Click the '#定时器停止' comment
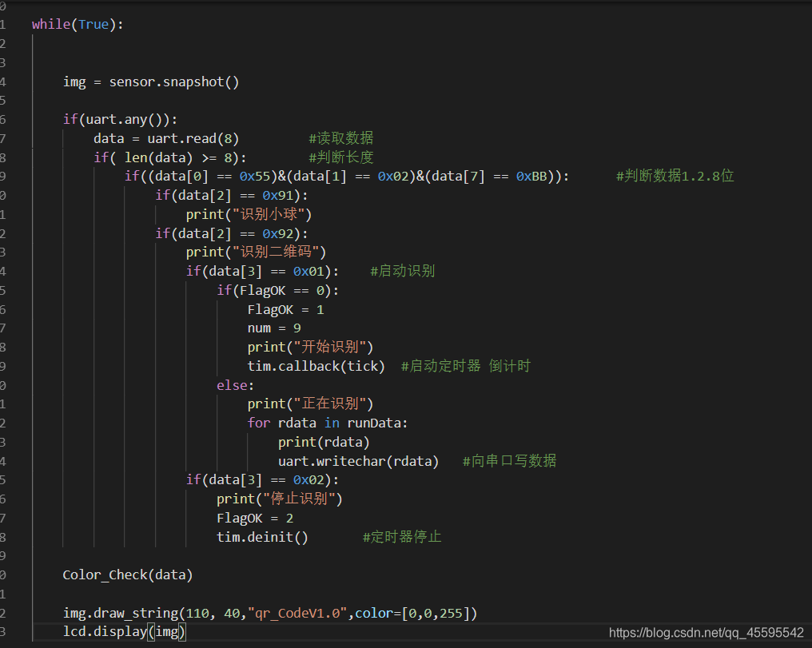 pyautogui.click(x=402, y=537)
